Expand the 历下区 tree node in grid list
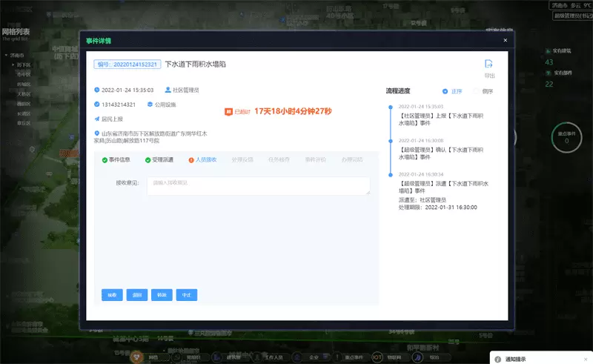 pyautogui.click(x=13, y=64)
